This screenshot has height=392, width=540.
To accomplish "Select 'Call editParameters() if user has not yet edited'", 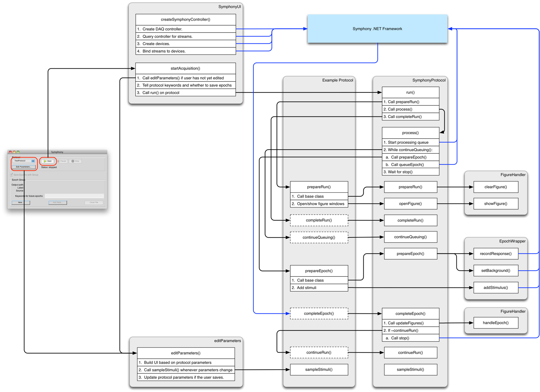I will 185,78.
